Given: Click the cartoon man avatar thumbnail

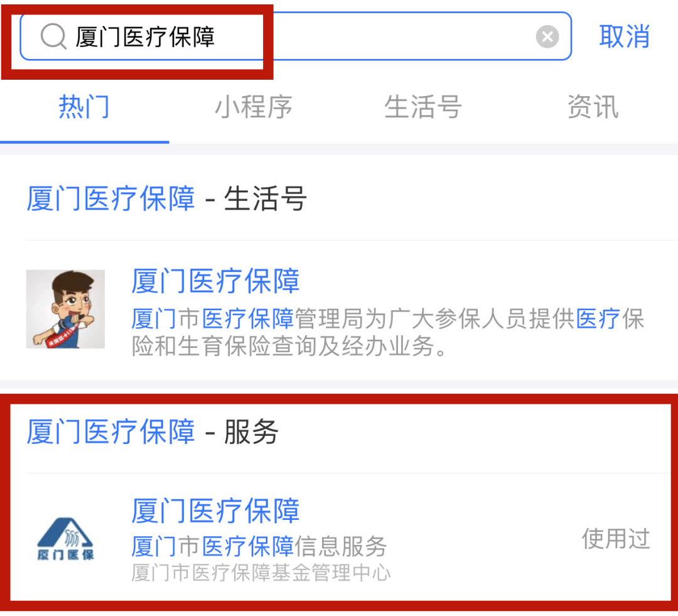Looking at the screenshot, I should (65, 309).
